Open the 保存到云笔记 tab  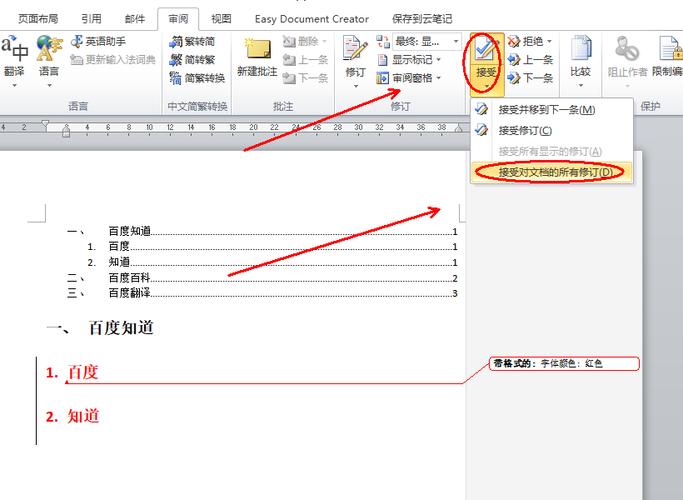point(422,19)
